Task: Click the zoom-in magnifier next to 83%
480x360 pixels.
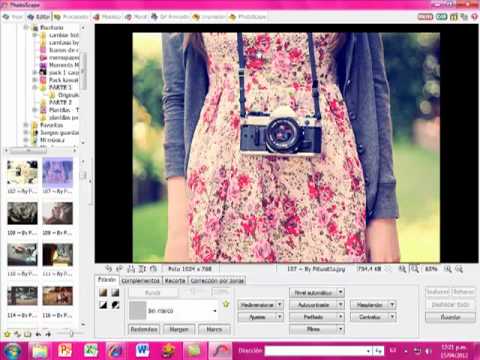Action: point(447,269)
